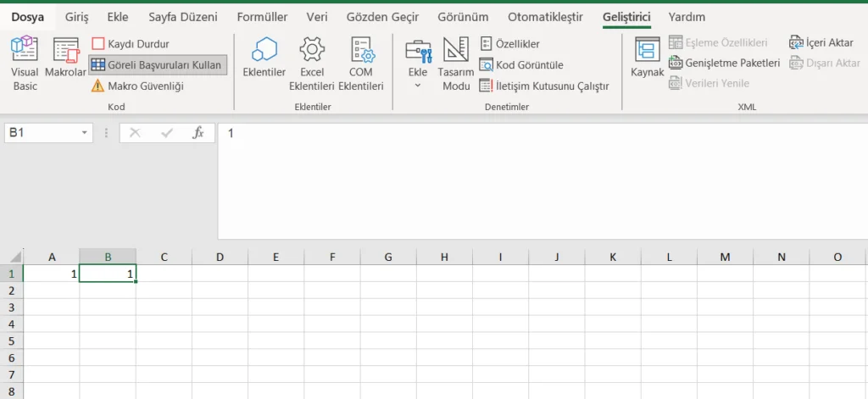Switch to the Giriş tab
This screenshot has width=868, height=399.
pyautogui.click(x=76, y=17)
